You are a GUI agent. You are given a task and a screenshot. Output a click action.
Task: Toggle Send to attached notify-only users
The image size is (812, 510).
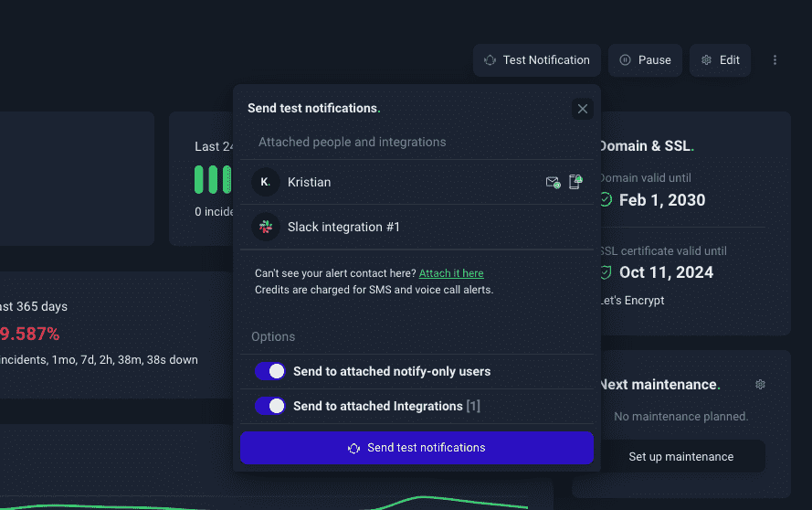point(269,371)
